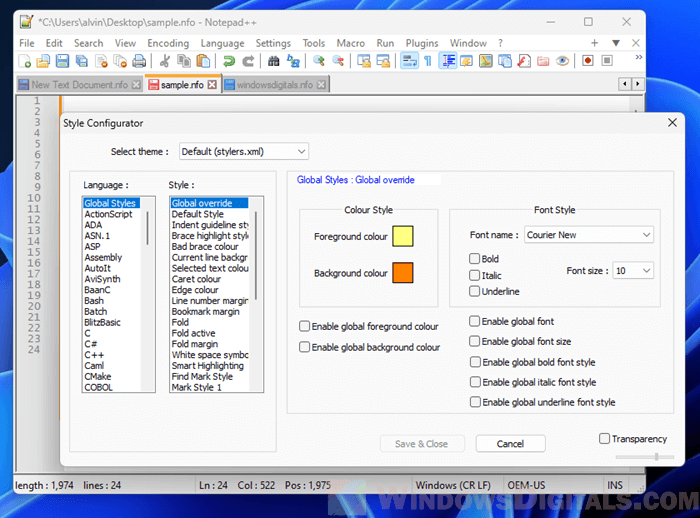Click the Close All toolbar icon
Viewport: 700px width, 518px height.
[120, 61]
